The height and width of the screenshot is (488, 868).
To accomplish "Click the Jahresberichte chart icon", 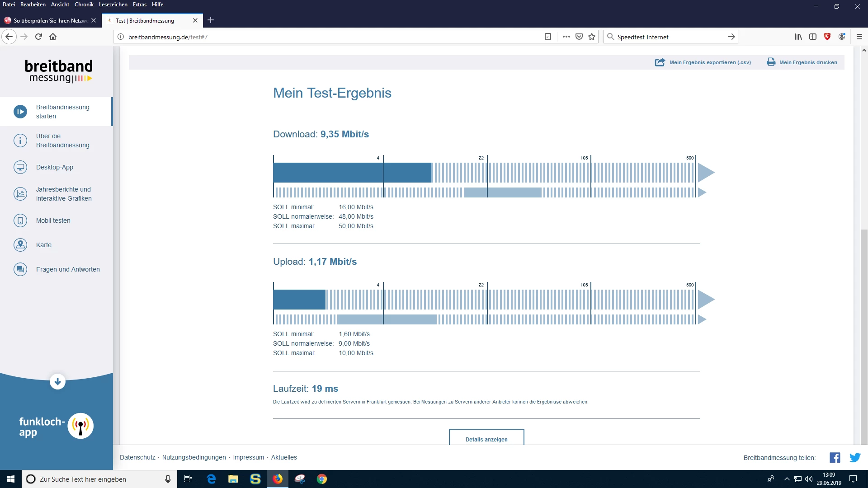I will point(20,194).
